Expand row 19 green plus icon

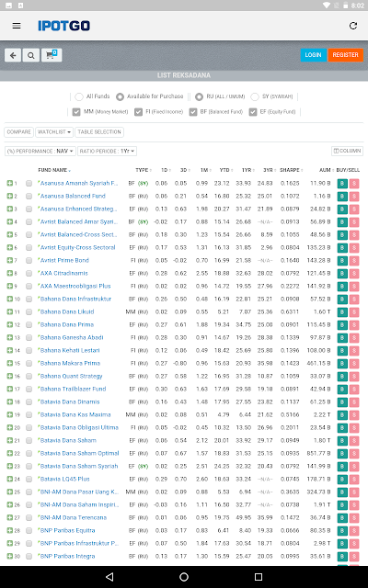[10, 414]
